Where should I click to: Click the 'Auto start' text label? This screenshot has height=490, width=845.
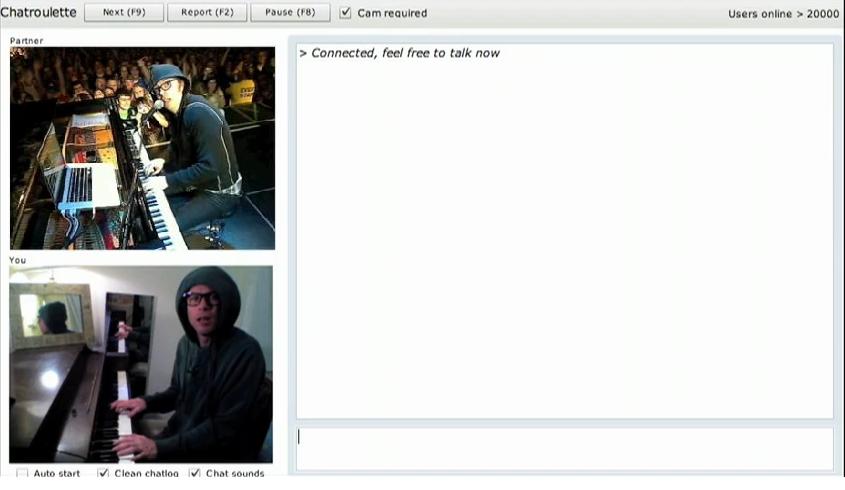(x=57, y=473)
